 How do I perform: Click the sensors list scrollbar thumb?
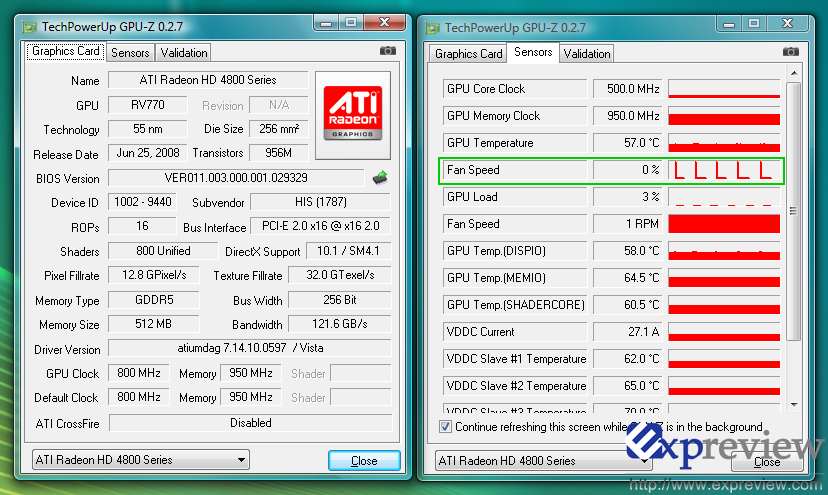click(x=794, y=211)
